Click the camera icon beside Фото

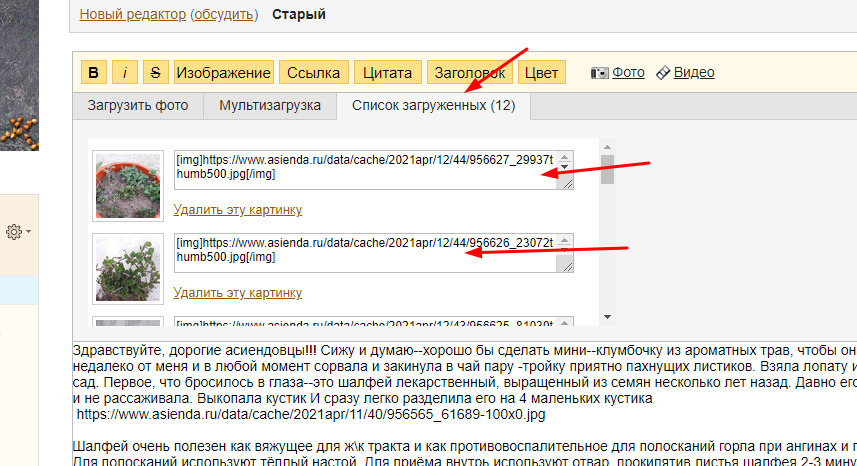pyautogui.click(x=600, y=73)
